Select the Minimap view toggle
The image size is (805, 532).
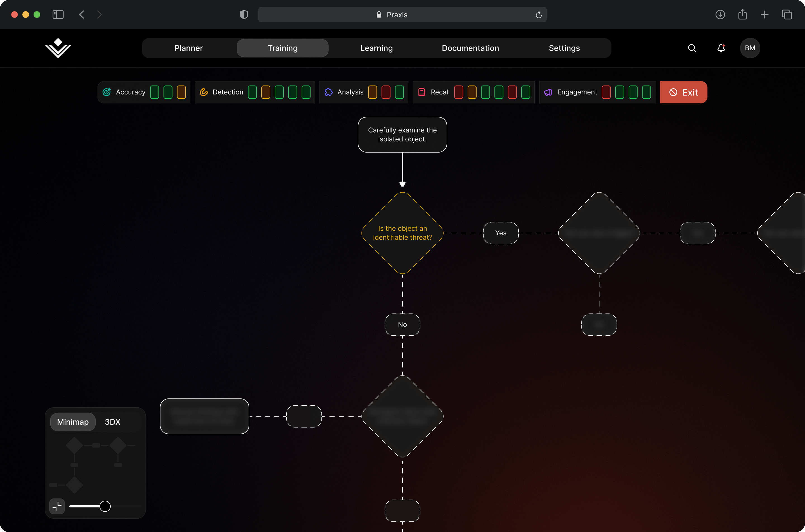(x=73, y=422)
